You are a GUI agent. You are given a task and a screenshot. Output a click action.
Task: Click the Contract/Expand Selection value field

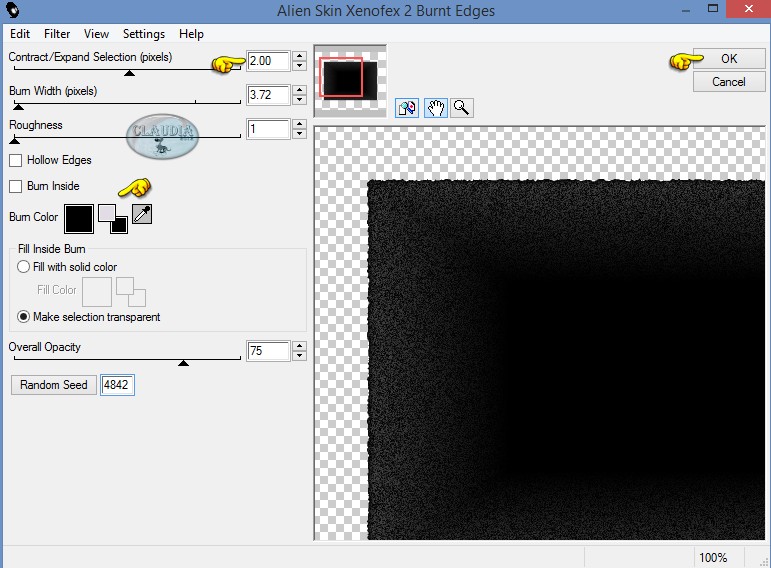click(x=268, y=61)
